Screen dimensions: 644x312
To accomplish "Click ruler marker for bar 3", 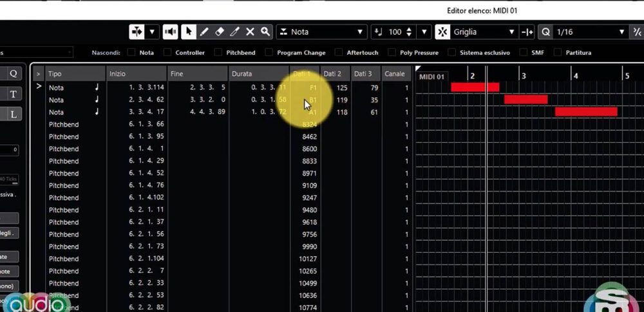I will pos(523,76).
